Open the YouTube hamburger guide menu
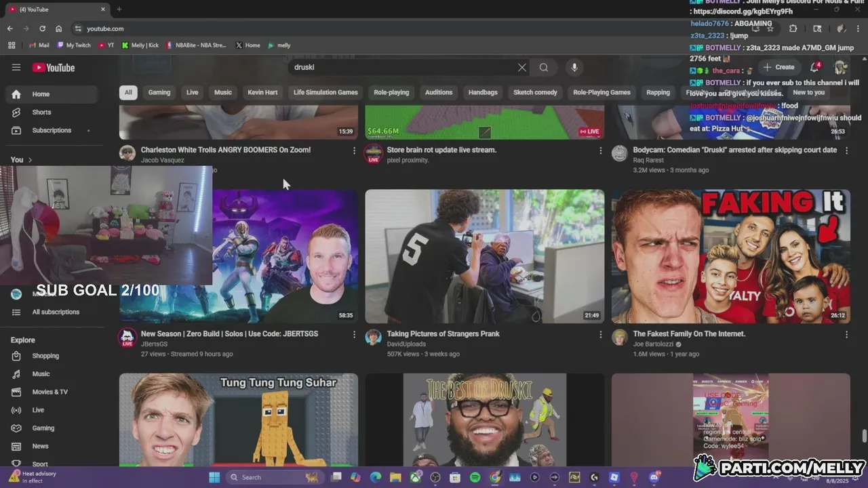This screenshot has height=488, width=868. tap(16, 67)
